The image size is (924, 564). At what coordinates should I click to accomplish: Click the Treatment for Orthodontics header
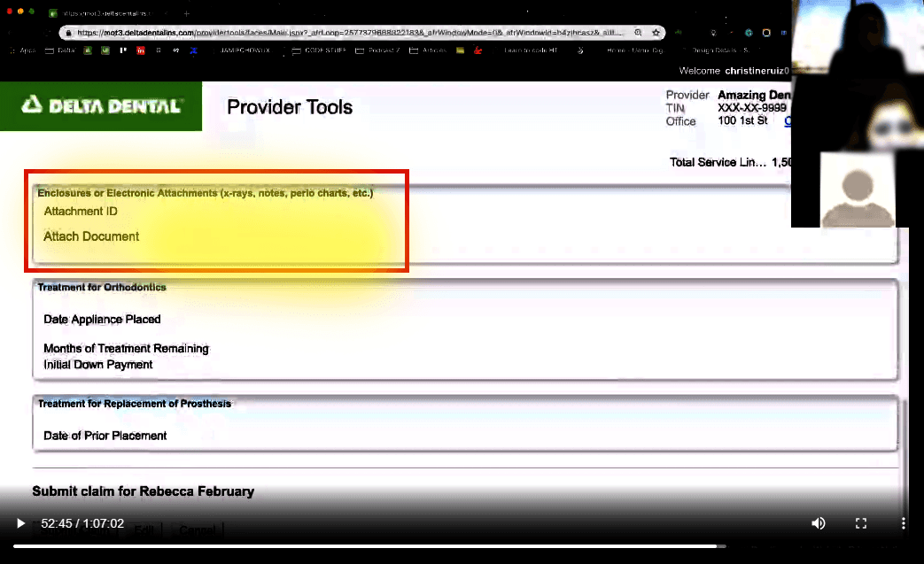pos(102,287)
